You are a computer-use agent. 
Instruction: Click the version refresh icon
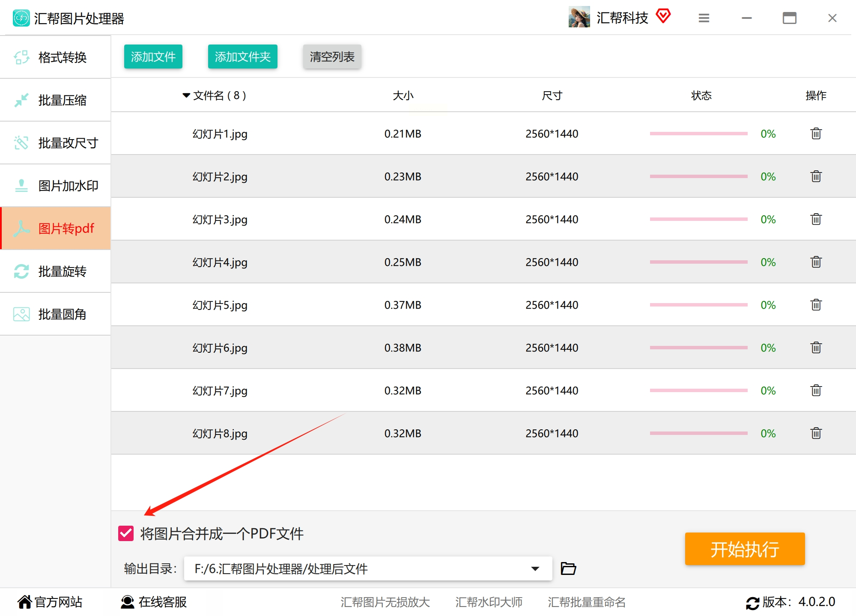[752, 603]
